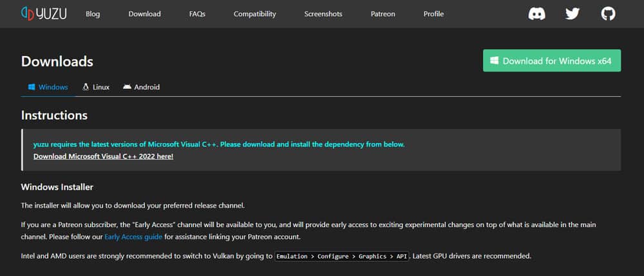This screenshot has width=644, height=276.
Task: Open the GitHub icon link
Action: (x=608, y=14)
